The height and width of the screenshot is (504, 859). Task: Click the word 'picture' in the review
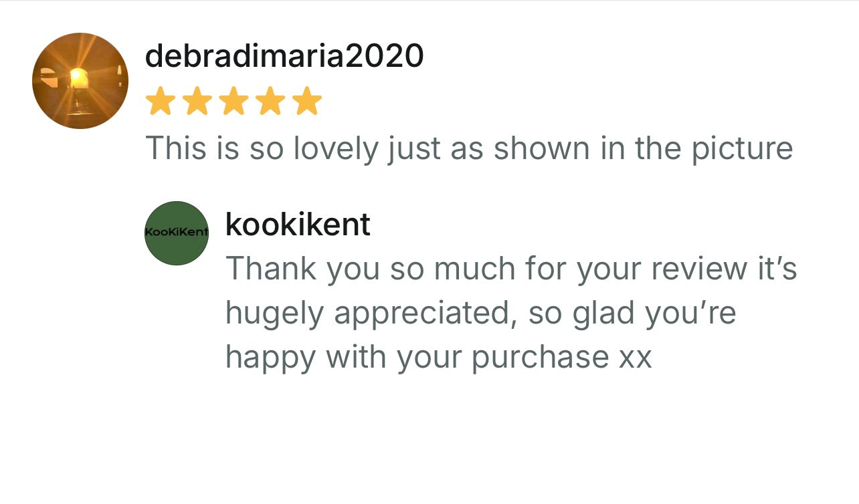pyautogui.click(x=742, y=149)
